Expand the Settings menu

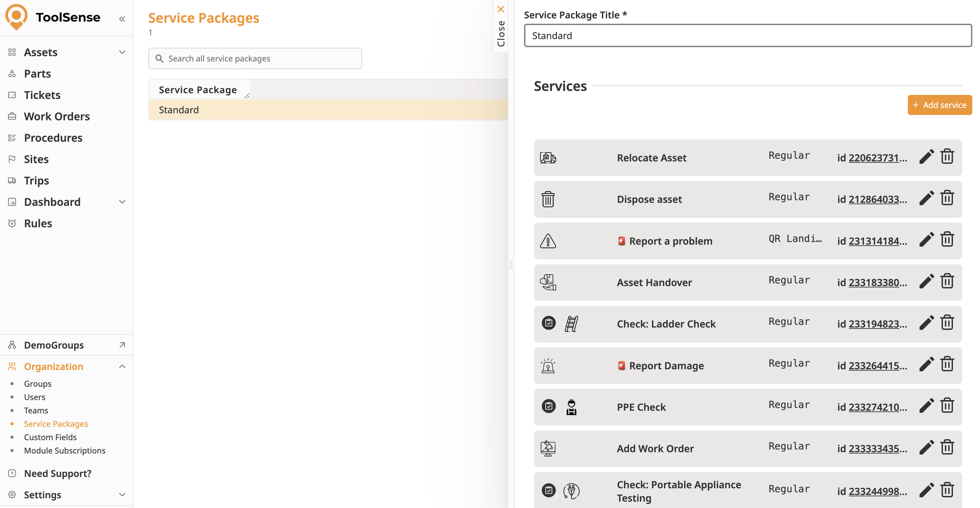coord(122,495)
